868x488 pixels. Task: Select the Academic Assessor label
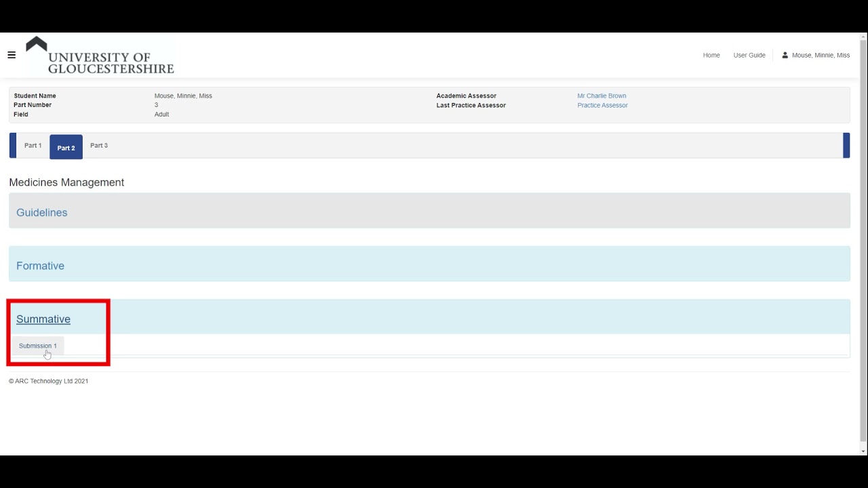[x=467, y=96]
